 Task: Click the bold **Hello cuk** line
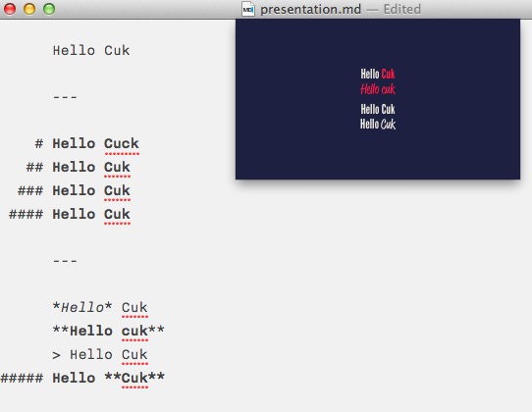tap(109, 331)
